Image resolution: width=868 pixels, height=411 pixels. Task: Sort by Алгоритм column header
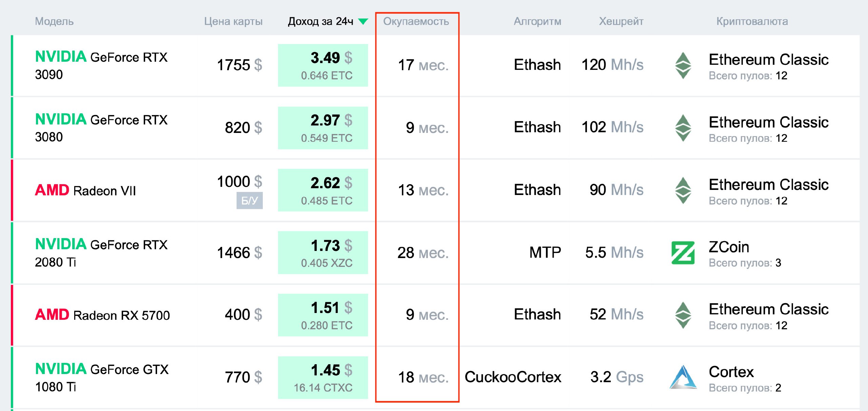tap(537, 21)
